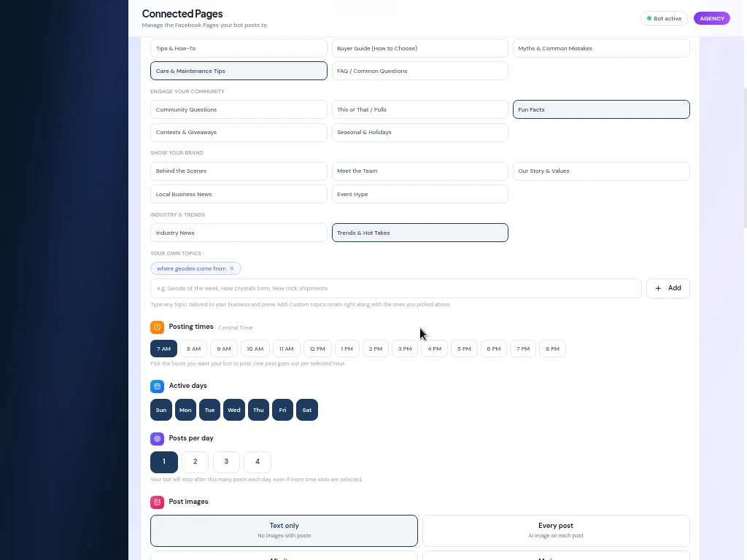Choose the 5 PM posting hour

[464, 349]
